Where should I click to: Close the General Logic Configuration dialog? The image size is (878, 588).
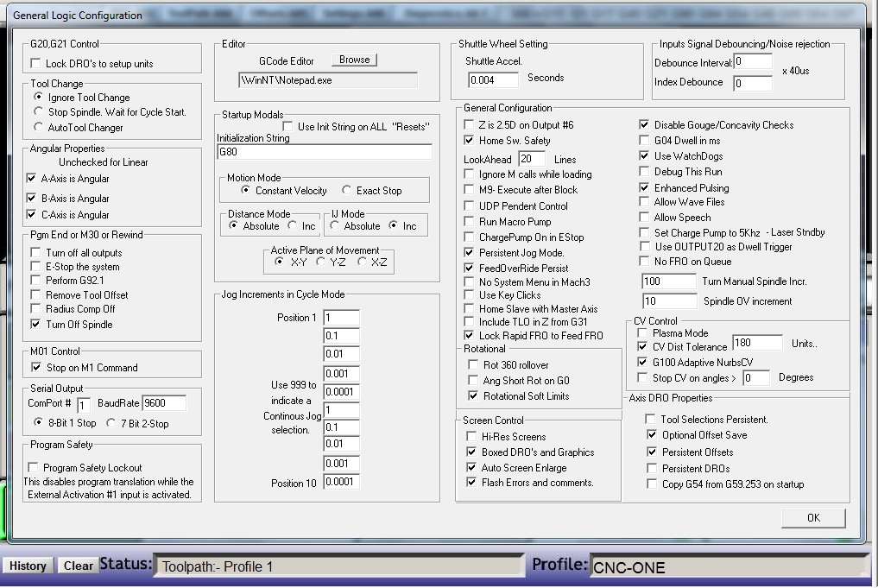click(x=850, y=15)
